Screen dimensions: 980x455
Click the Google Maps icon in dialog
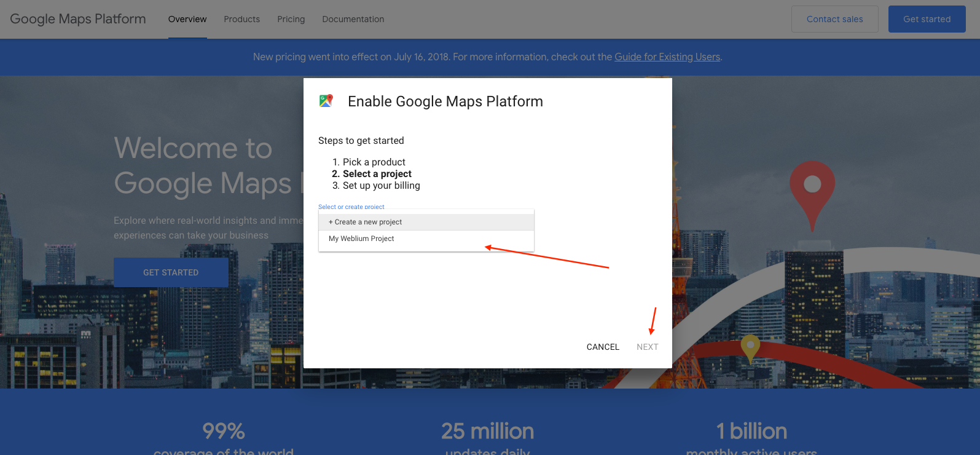click(x=326, y=101)
